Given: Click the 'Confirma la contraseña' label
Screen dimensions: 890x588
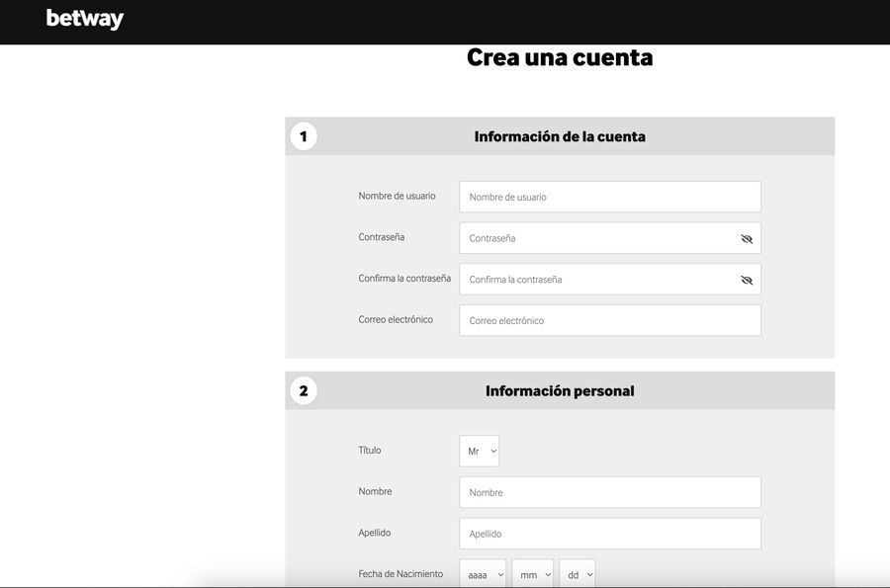Looking at the screenshot, I should pyautogui.click(x=404, y=279).
